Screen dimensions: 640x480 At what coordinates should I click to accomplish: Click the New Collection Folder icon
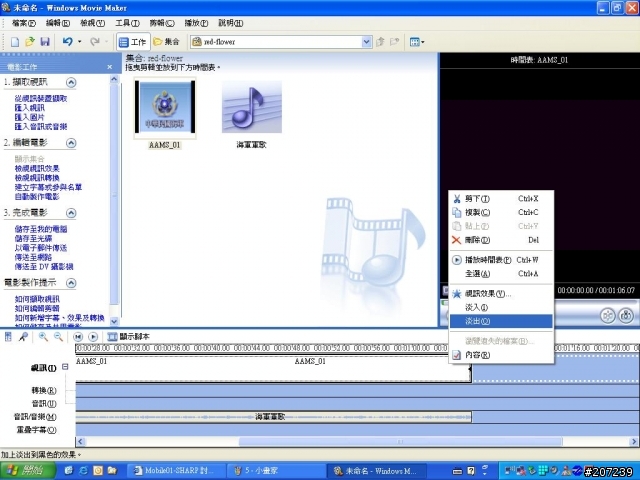pos(394,42)
